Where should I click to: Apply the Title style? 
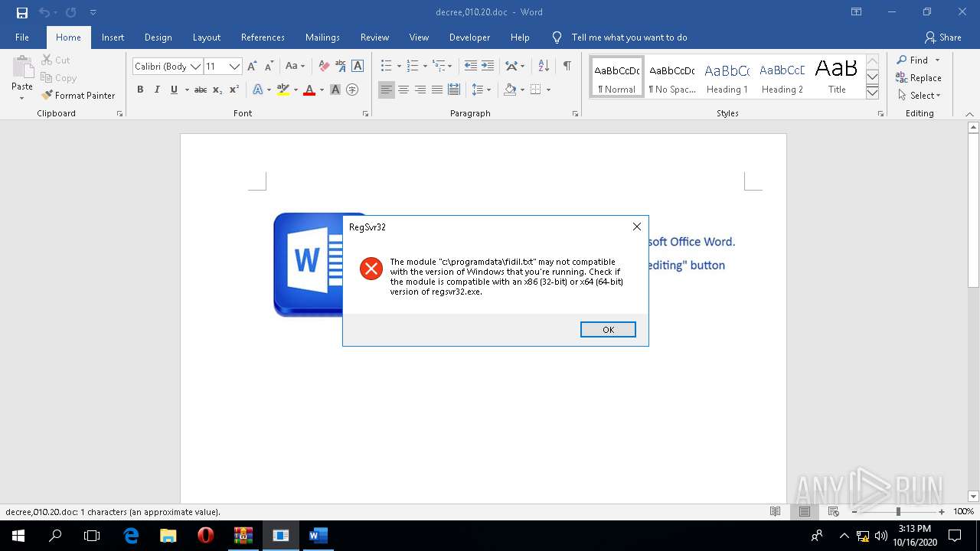(837, 78)
